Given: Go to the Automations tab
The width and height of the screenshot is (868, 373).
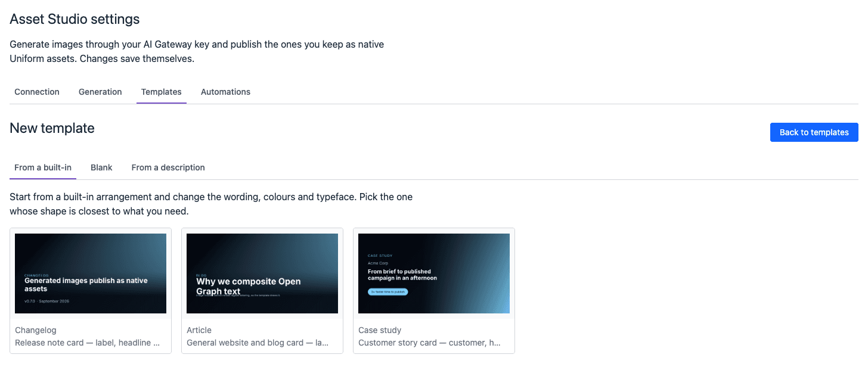Looking at the screenshot, I should pyautogui.click(x=225, y=92).
